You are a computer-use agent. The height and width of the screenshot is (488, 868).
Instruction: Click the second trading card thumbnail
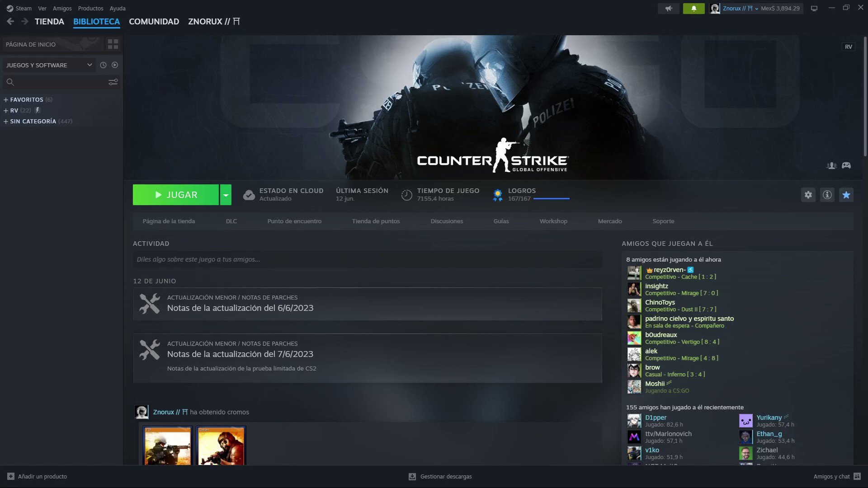[x=221, y=446]
